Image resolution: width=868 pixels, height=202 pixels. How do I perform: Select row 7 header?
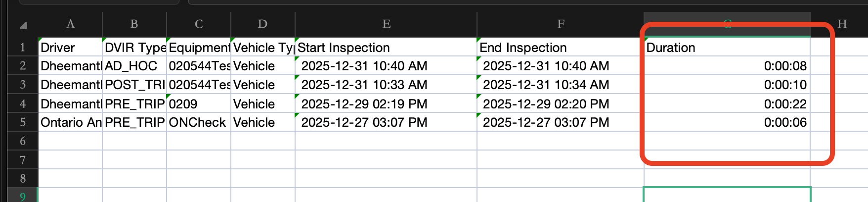(x=23, y=159)
